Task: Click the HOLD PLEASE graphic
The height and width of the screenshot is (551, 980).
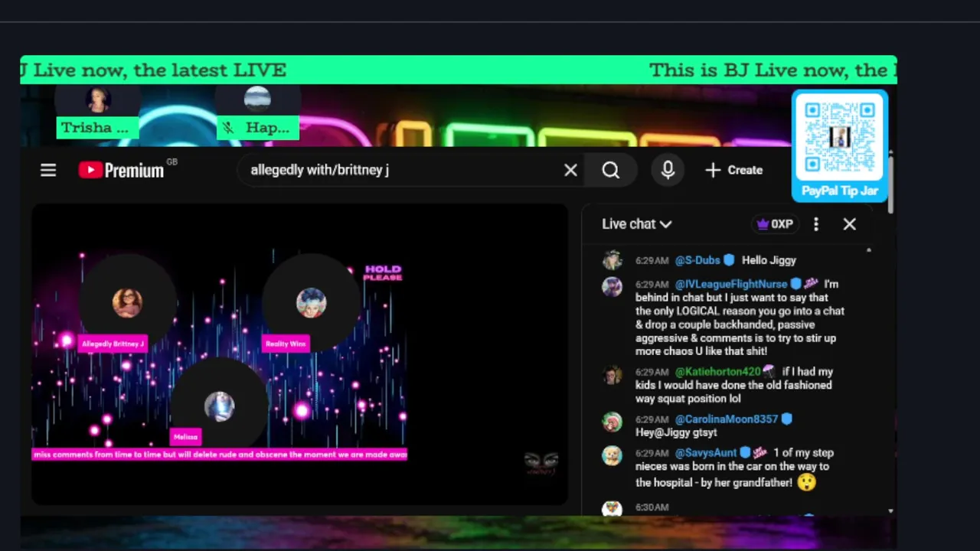Action: [x=383, y=272]
